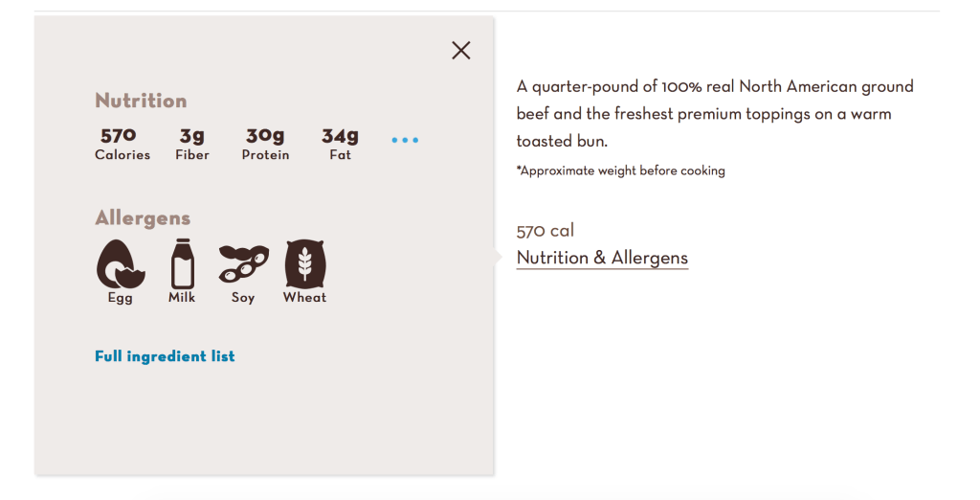This screenshot has width=980, height=500.
Task: Click the Soy text label
Action: pos(243,298)
